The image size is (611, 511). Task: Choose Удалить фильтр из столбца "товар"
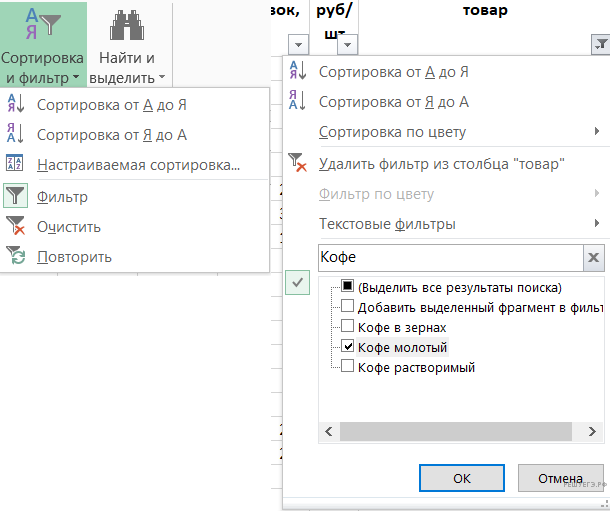[x=441, y=164]
